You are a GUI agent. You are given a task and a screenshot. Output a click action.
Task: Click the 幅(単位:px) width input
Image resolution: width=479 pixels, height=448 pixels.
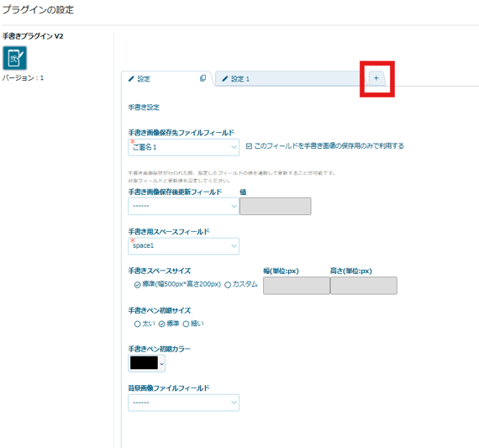pyautogui.click(x=297, y=286)
